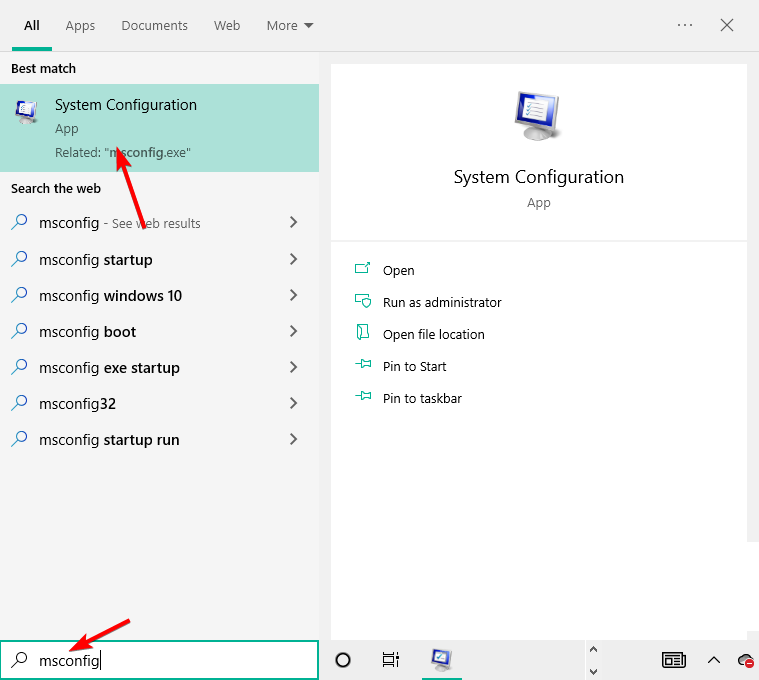Switch to the Apps tab

coord(80,26)
